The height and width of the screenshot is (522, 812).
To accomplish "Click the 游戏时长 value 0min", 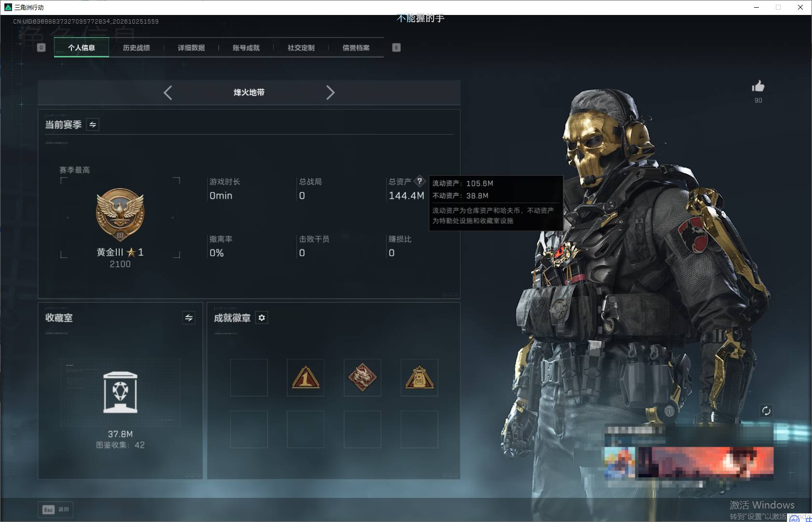I will tap(221, 195).
